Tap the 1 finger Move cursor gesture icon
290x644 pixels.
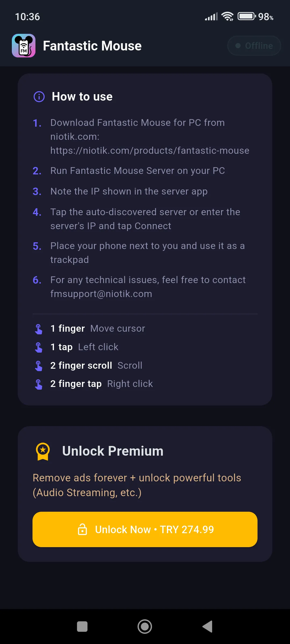(x=39, y=329)
